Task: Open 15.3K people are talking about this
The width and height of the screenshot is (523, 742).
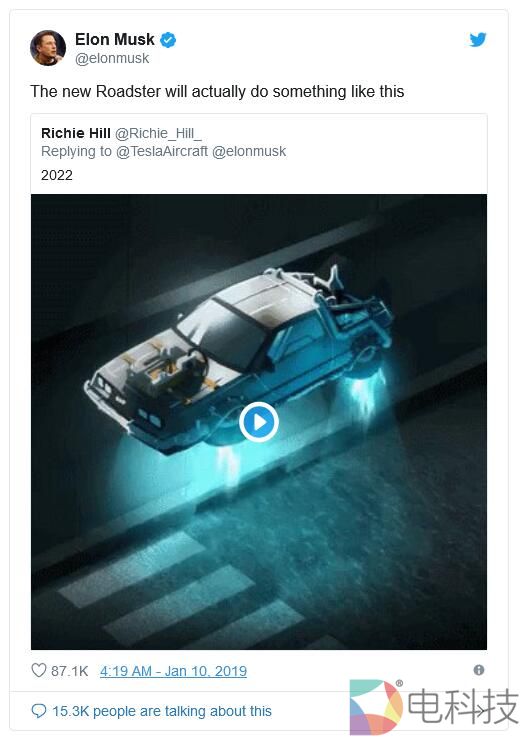Action: pyautogui.click(x=162, y=711)
